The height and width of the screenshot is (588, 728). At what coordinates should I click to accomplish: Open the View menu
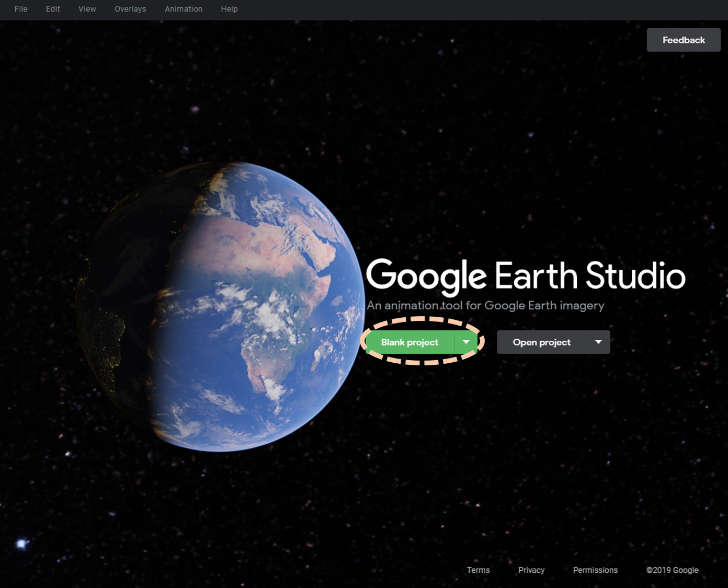[x=87, y=9]
